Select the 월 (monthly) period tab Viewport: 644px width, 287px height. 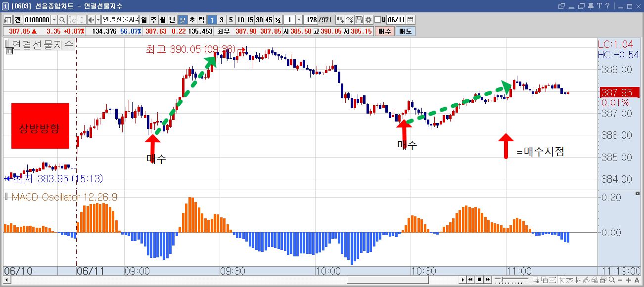pos(163,20)
